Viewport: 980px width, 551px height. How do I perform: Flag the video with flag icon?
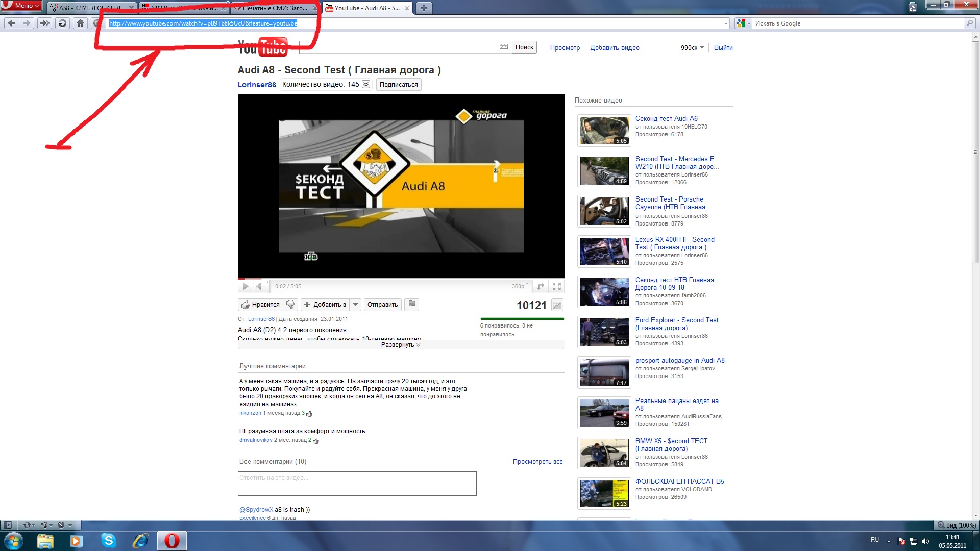point(412,305)
